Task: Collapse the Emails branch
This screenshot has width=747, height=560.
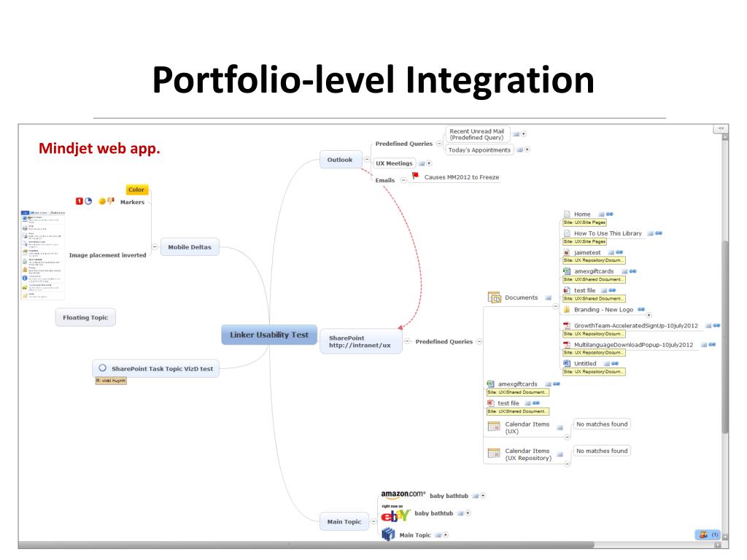Action: tap(403, 180)
